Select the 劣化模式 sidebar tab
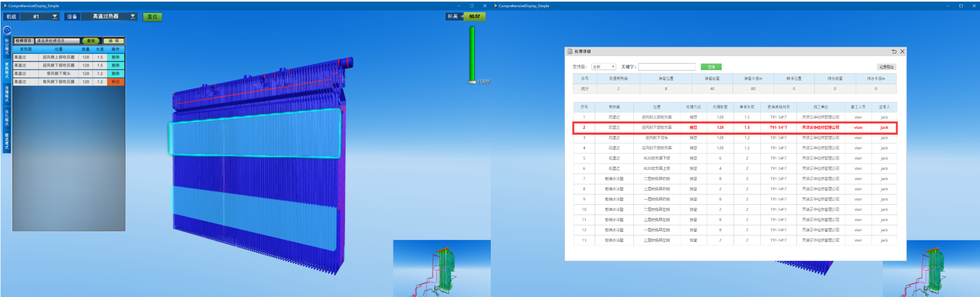Viewport: 980px width, 297px height. click(x=7, y=118)
